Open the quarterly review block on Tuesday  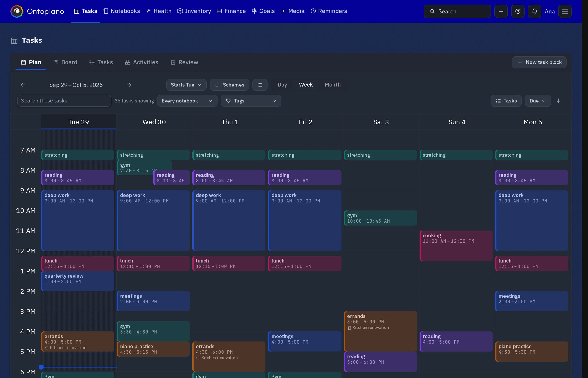(77, 281)
